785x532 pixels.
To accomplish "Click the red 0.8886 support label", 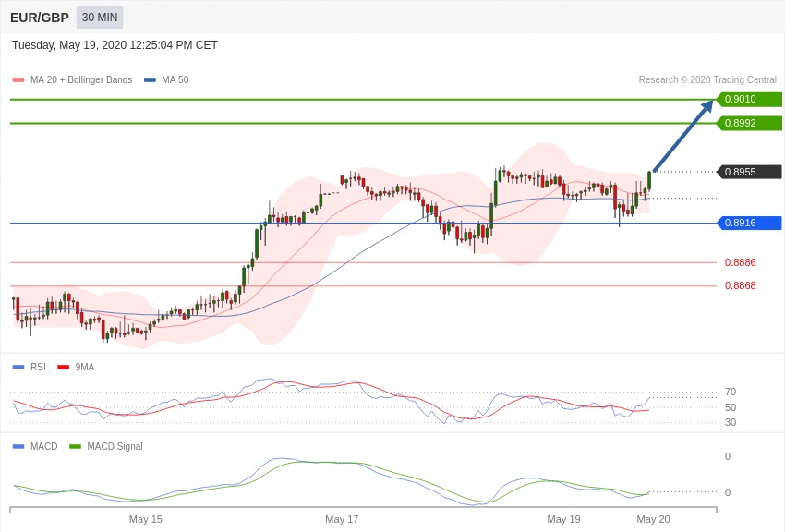I will tap(740, 262).
